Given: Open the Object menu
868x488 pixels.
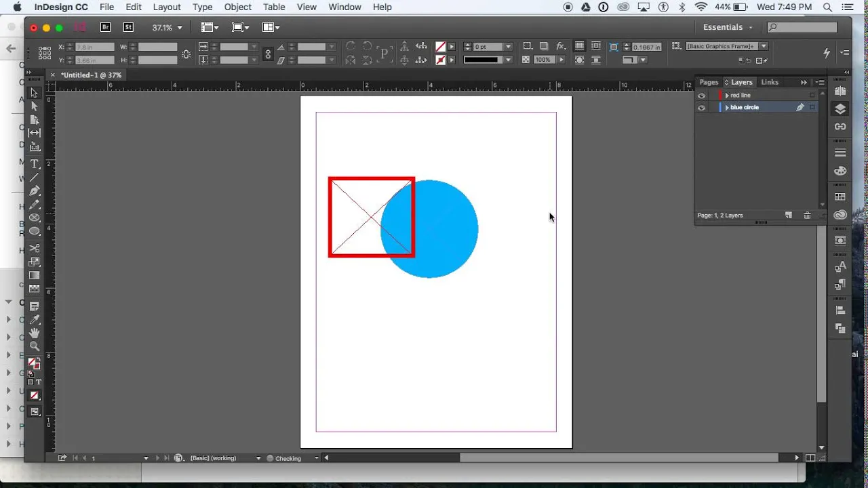Looking at the screenshot, I should (x=238, y=7).
